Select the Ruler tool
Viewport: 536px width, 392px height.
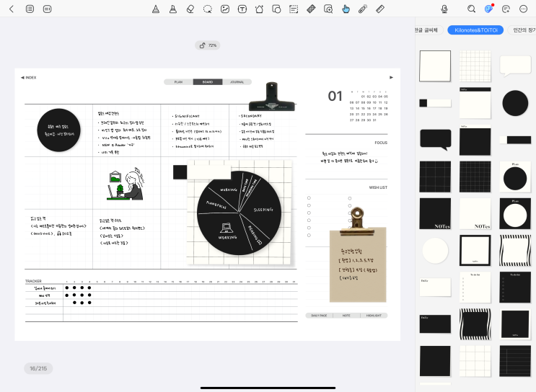click(380, 9)
